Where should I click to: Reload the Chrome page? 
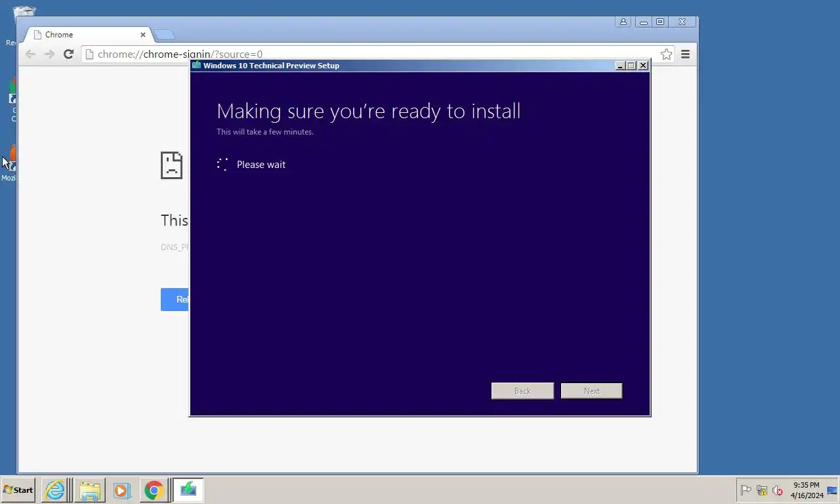tap(68, 54)
